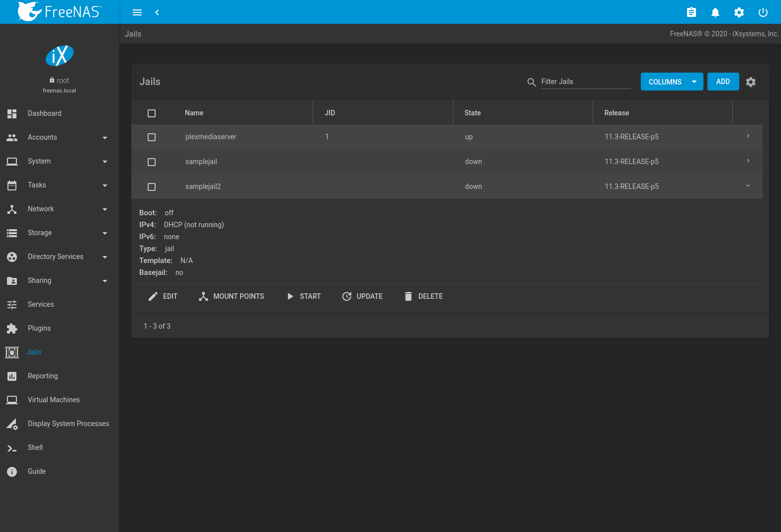Open the task manager clipboard icon
The height and width of the screenshot is (532, 781).
click(691, 12)
